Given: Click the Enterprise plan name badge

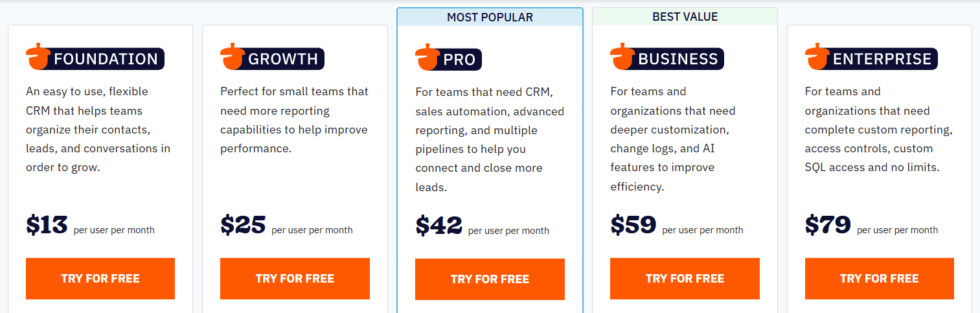Looking at the screenshot, I should pos(882,59).
